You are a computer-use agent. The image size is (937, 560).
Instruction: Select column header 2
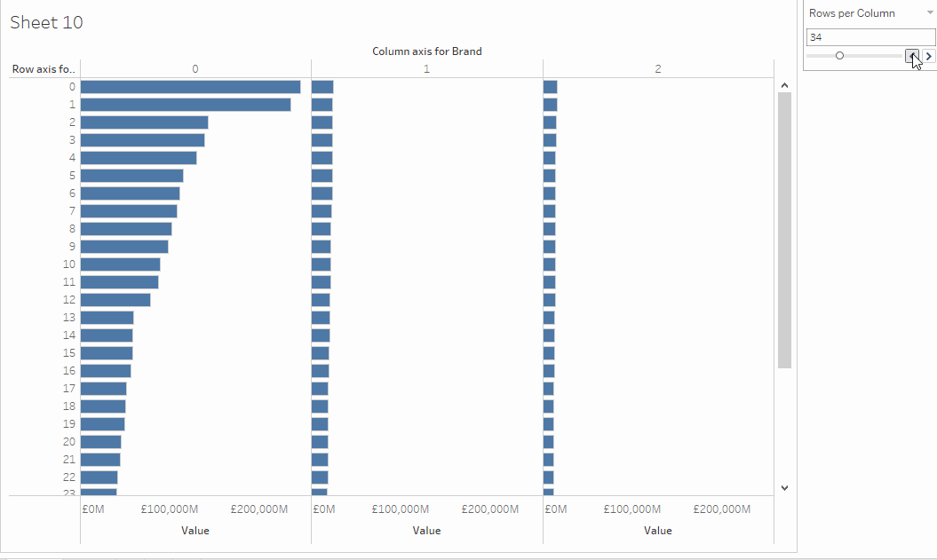coord(658,68)
